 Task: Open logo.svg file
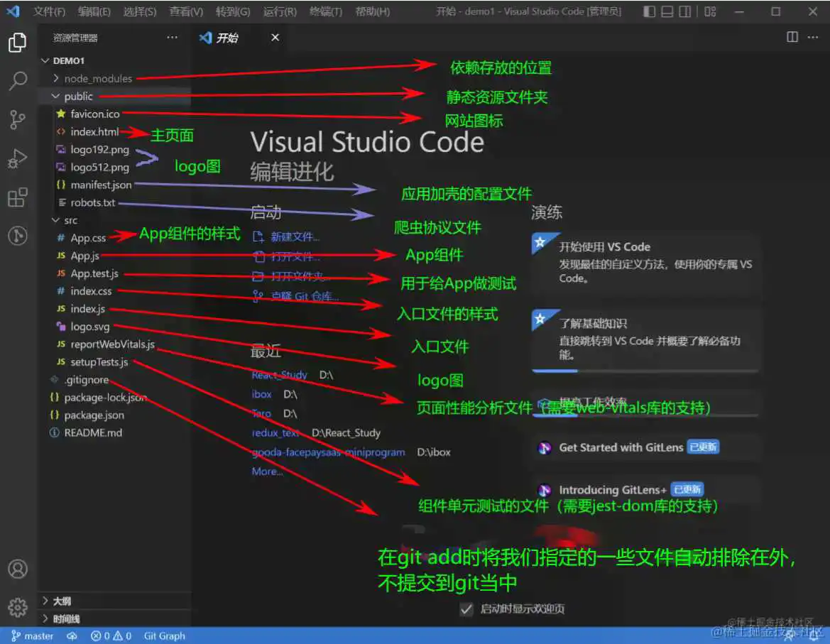pyautogui.click(x=90, y=327)
